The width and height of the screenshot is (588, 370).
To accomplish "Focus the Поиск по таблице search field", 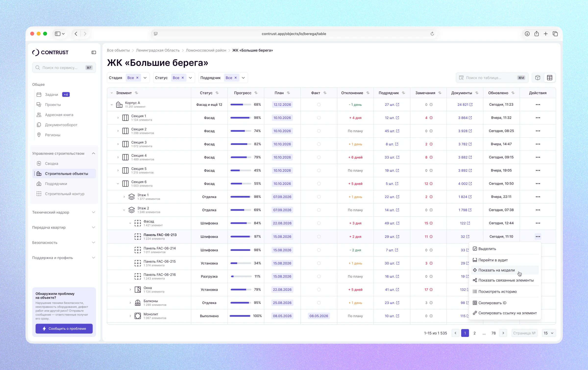I will [492, 78].
